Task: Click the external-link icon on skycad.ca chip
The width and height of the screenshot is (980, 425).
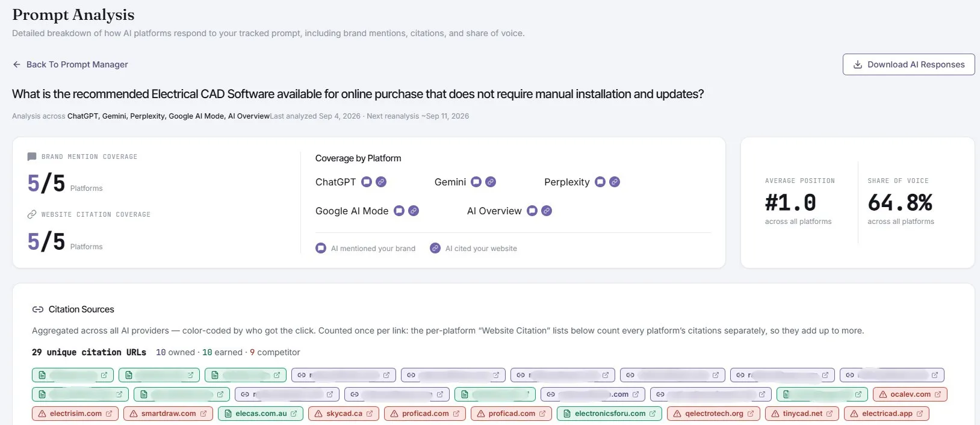Action: (x=370, y=414)
